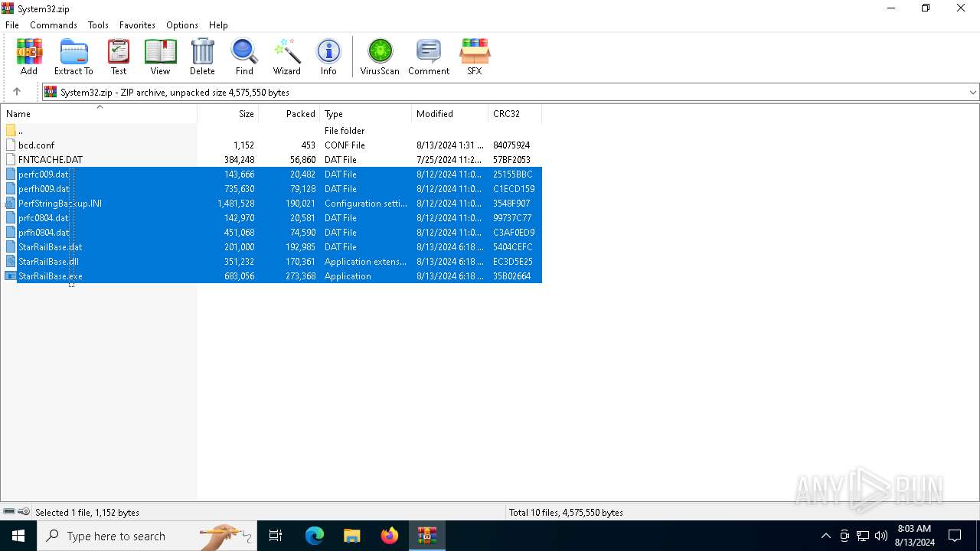Open the Favorites menu

pos(137,25)
